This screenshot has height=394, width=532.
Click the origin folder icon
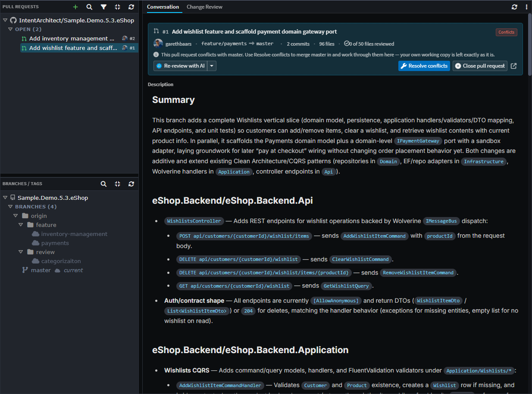coord(25,216)
